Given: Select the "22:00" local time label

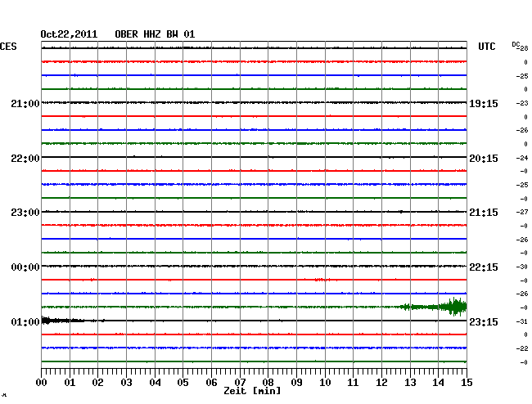Looking at the screenshot, I should click(25, 159).
